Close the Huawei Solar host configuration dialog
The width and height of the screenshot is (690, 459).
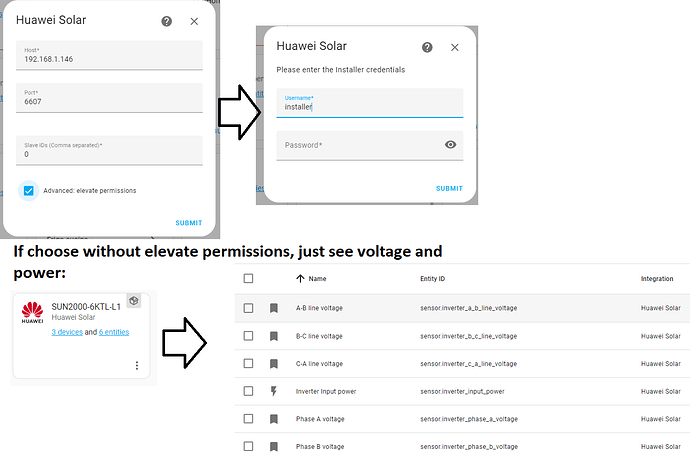(194, 21)
